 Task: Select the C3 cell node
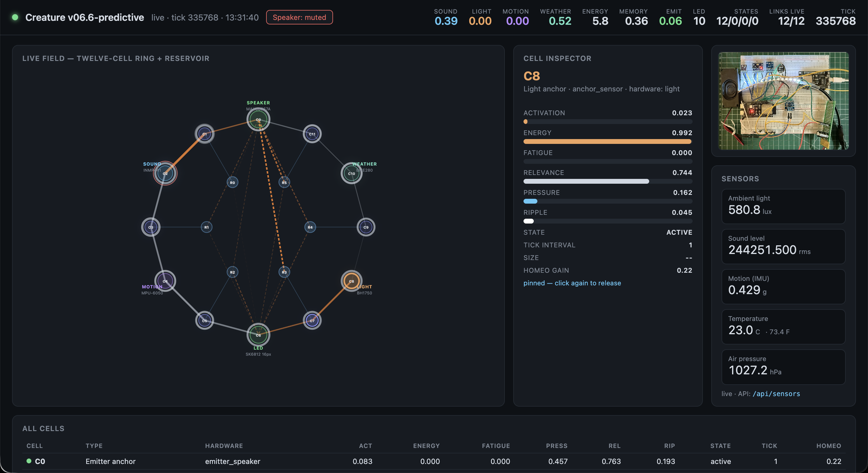pos(151,227)
